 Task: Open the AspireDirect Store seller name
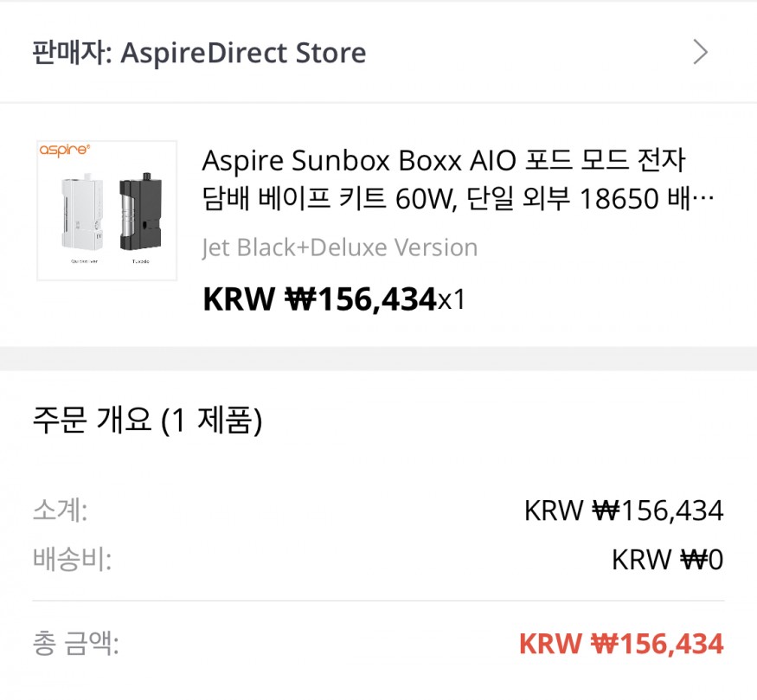point(243,53)
